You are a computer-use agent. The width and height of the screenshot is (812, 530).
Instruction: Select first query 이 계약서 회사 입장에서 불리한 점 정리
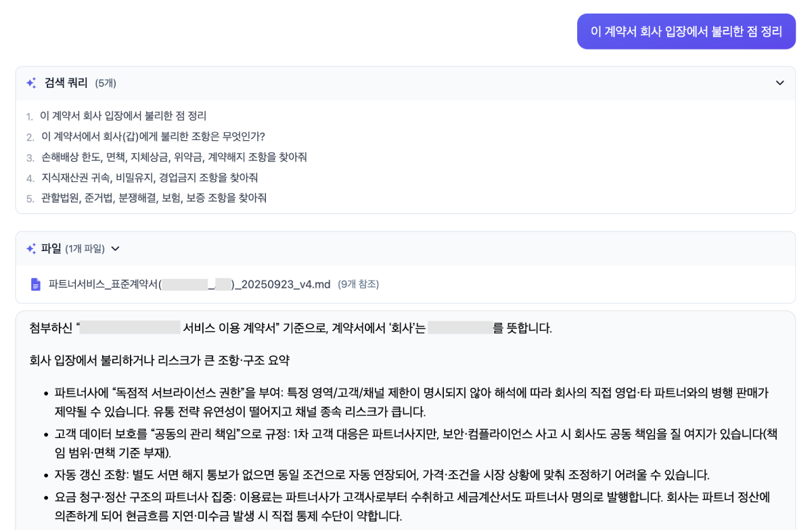(x=123, y=116)
